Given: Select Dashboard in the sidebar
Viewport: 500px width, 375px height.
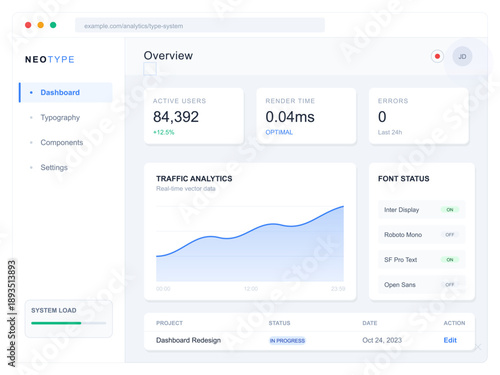Looking at the screenshot, I should tap(66, 92).
